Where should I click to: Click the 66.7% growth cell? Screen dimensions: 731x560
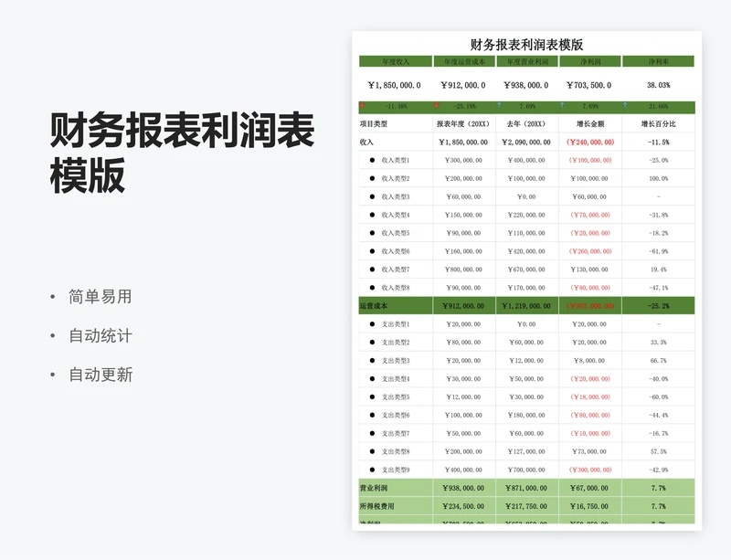point(658,361)
